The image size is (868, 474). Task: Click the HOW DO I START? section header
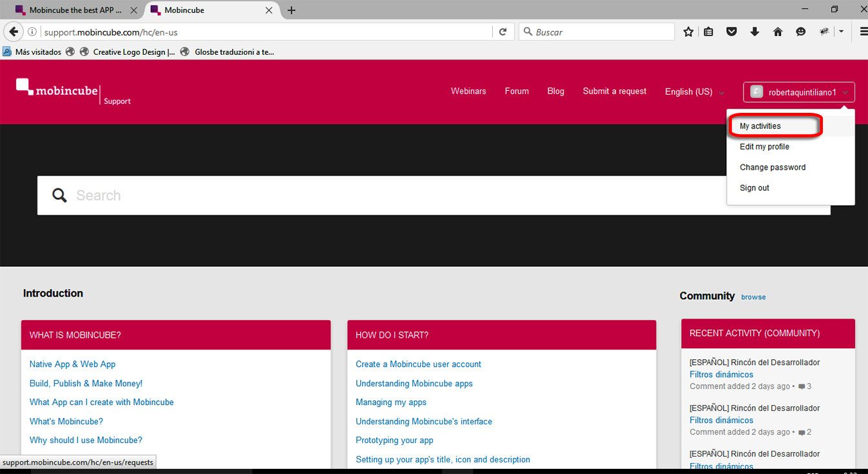click(x=502, y=335)
